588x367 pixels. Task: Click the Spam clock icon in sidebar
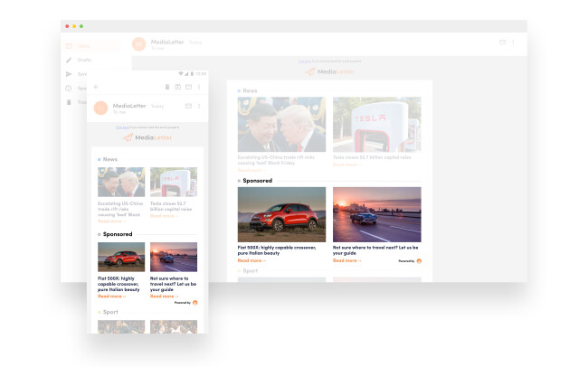coord(69,88)
